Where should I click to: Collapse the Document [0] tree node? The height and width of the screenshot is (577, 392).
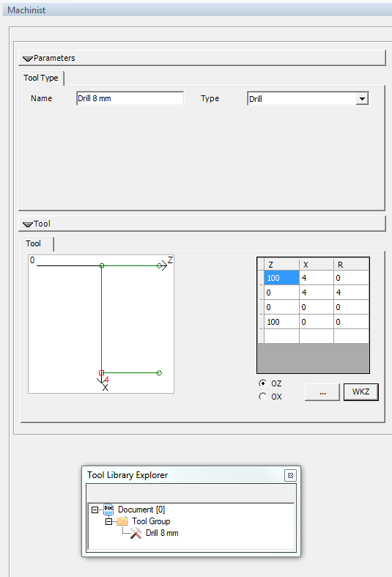tap(95, 510)
